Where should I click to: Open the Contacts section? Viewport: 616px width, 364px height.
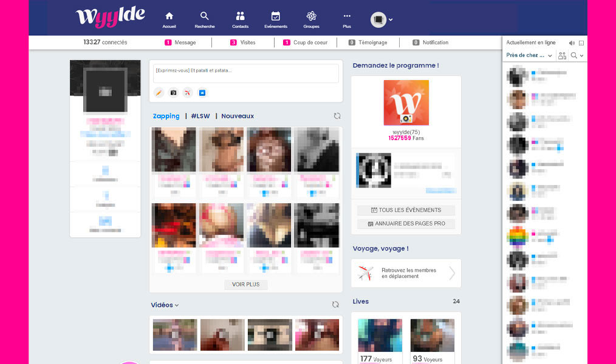click(240, 19)
